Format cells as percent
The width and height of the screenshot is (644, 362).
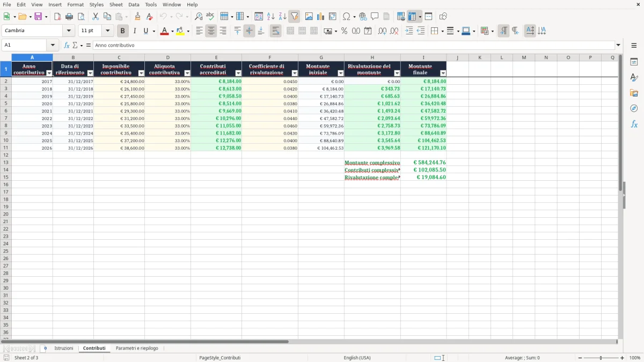pos(345,31)
